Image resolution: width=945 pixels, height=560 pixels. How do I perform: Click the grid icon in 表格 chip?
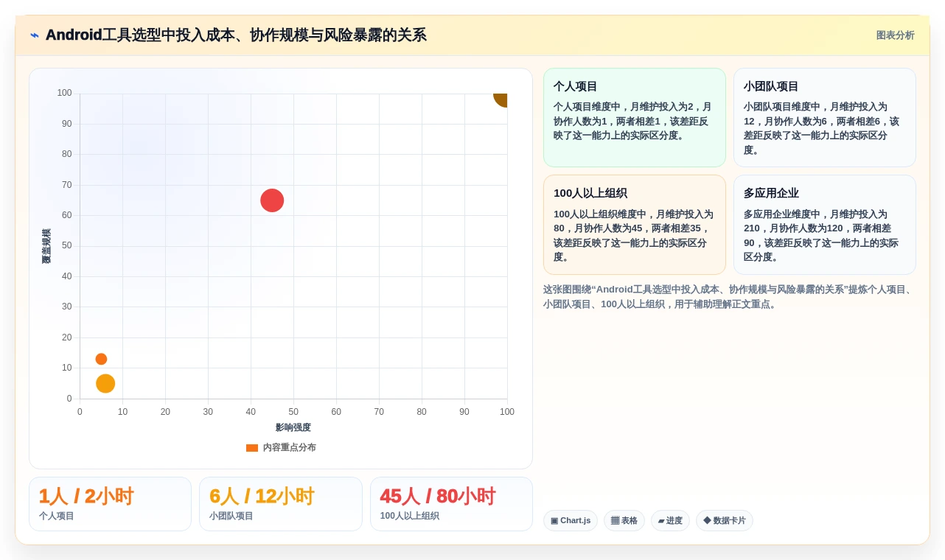tap(615, 521)
